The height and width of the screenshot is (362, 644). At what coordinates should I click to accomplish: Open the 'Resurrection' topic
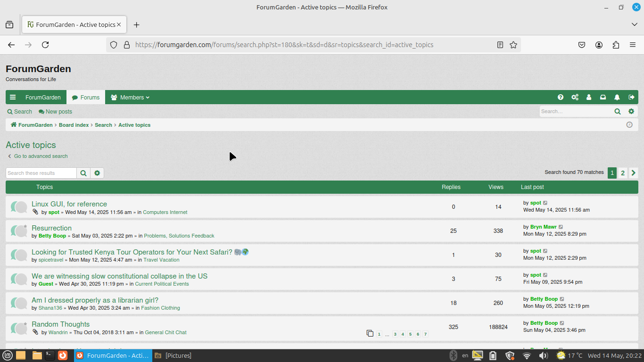click(51, 228)
